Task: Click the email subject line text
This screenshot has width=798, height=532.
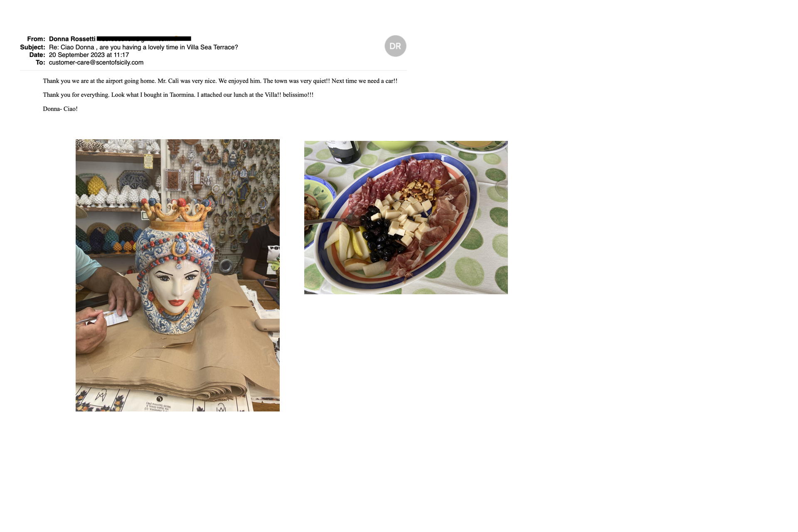Action: pyautogui.click(x=143, y=47)
